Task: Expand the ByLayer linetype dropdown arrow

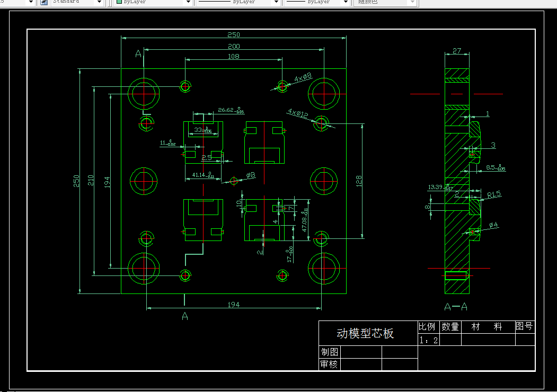Action: pyautogui.click(x=276, y=2)
